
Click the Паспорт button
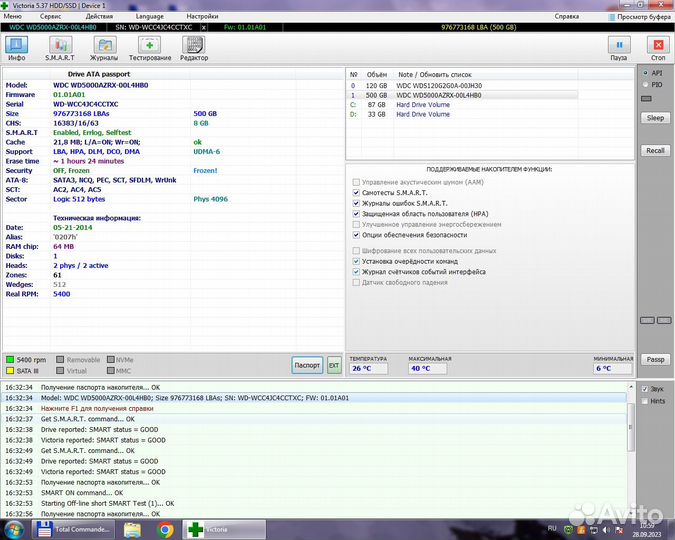(307, 365)
